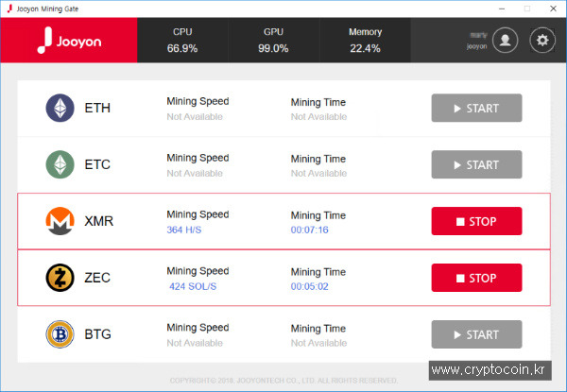Click the XMR mining speed value
The image size is (567, 392).
(x=184, y=230)
